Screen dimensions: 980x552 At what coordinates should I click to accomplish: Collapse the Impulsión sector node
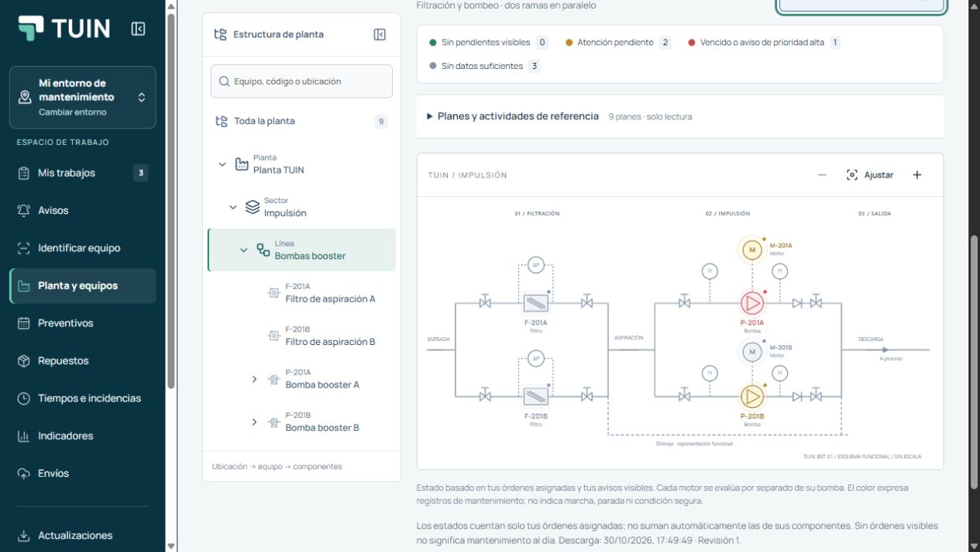click(x=233, y=207)
